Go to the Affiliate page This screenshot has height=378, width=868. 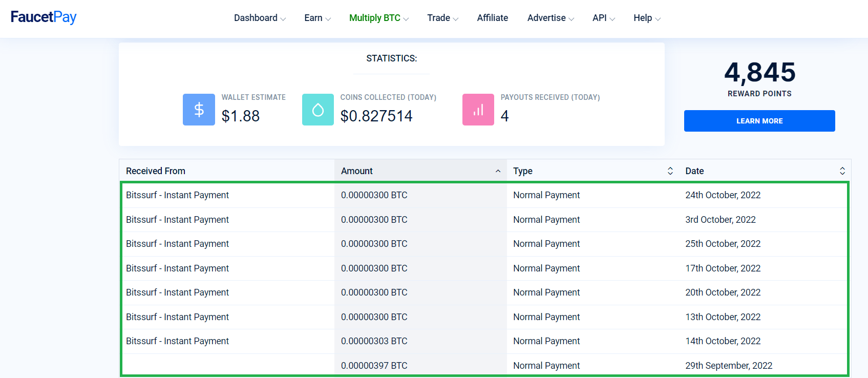(x=493, y=18)
